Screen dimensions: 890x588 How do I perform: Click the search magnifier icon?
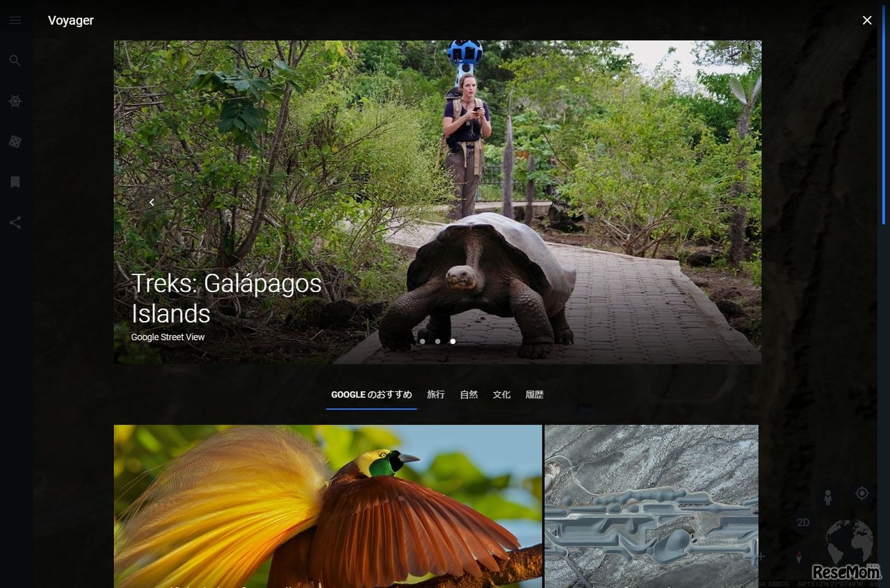tap(15, 60)
